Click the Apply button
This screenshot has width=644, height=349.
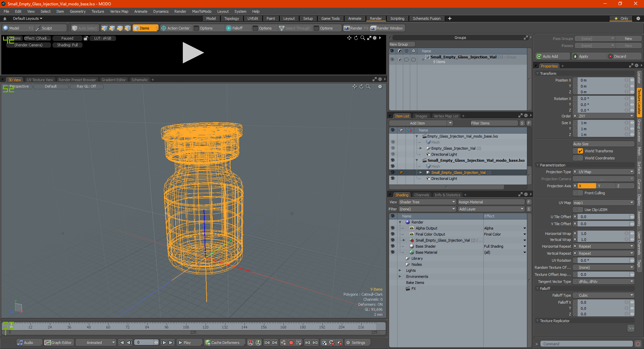589,56
